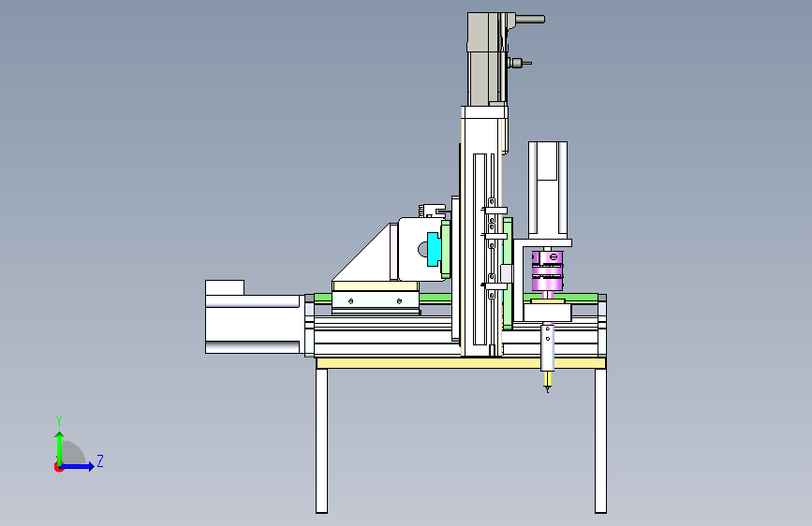This screenshot has width=812, height=526.
Task: Click the green Y axis arrow of the triad
Action: (x=60, y=447)
